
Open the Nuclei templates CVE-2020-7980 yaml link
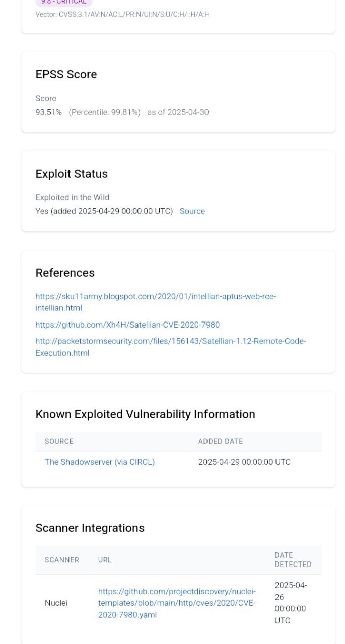[176, 603]
